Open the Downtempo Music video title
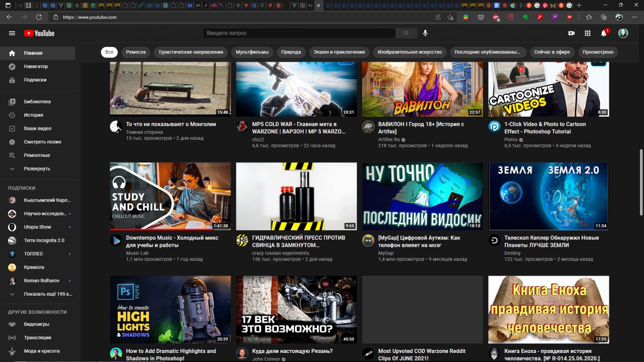 tap(172, 241)
